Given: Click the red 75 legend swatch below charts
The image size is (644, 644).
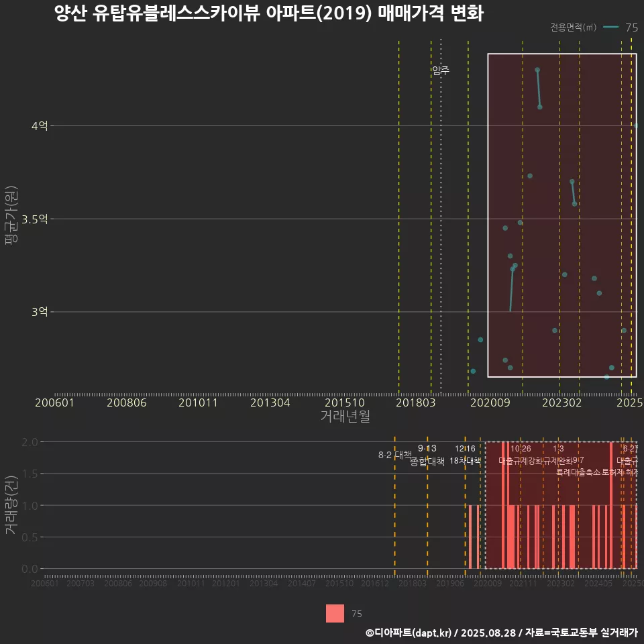Looking at the screenshot, I should (x=335, y=614).
